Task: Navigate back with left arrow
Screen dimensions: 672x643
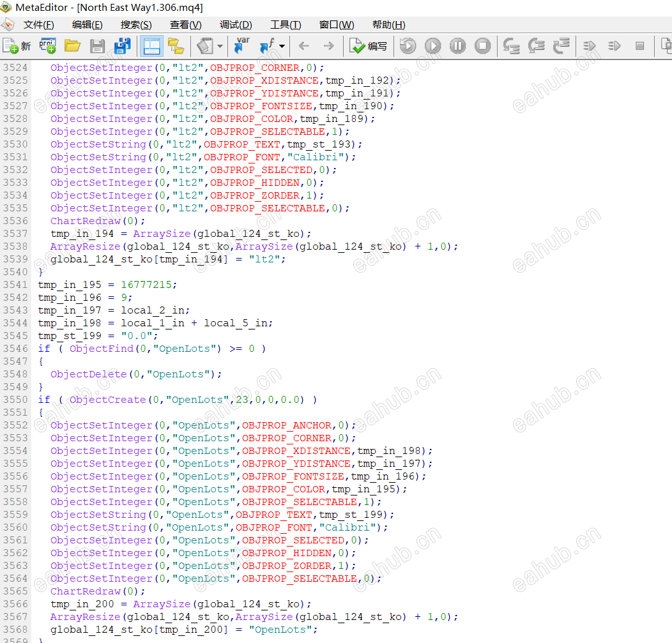Action: click(304, 46)
